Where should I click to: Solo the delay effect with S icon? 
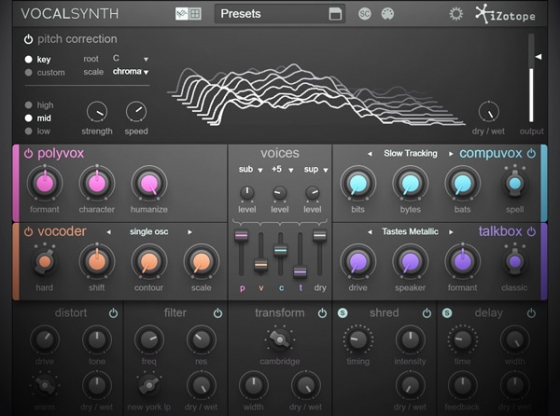[x=447, y=313]
